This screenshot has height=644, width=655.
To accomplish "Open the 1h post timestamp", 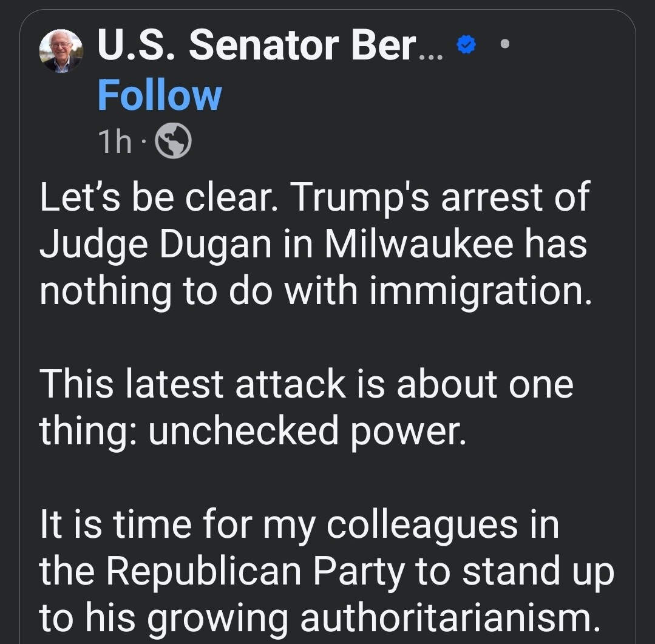I will pyautogui.click(x=115, y=141).
